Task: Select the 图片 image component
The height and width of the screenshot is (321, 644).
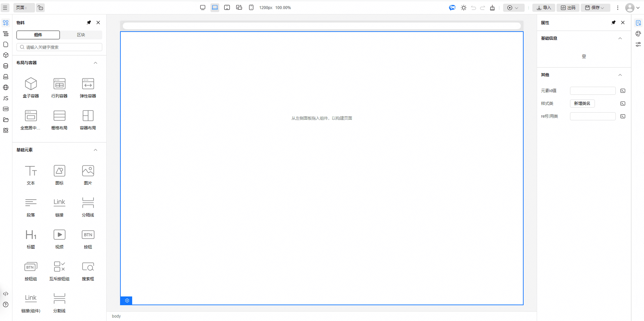Action: 88,174
